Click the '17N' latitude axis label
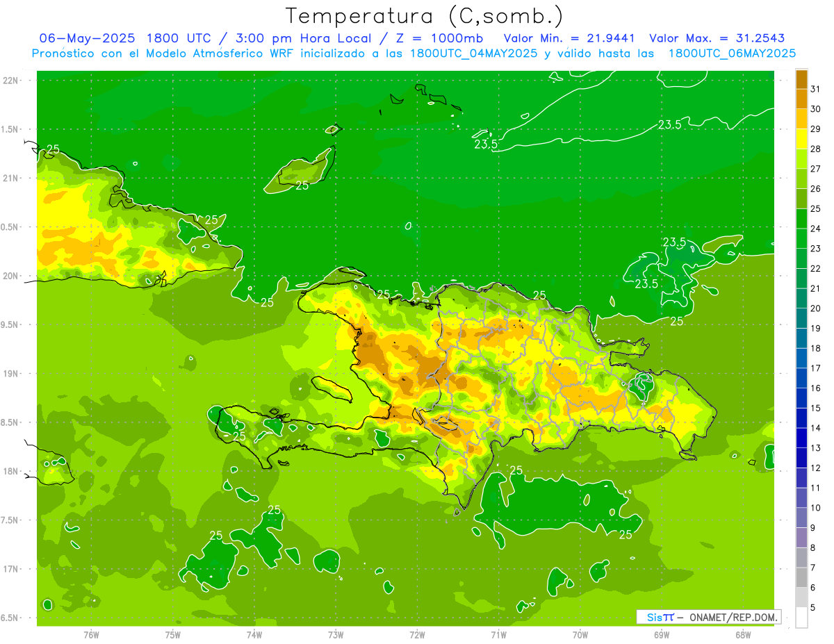This screenshot has width=834, height=644. 11,569
